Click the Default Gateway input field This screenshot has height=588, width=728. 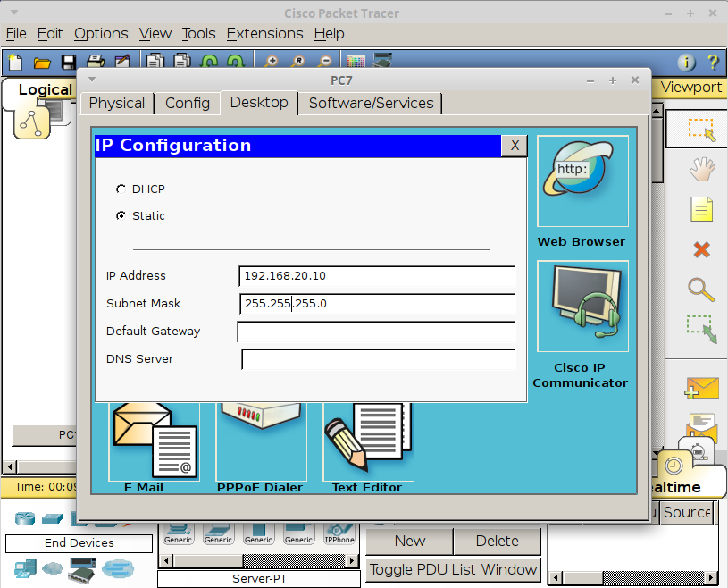click(x=376, y=332)
